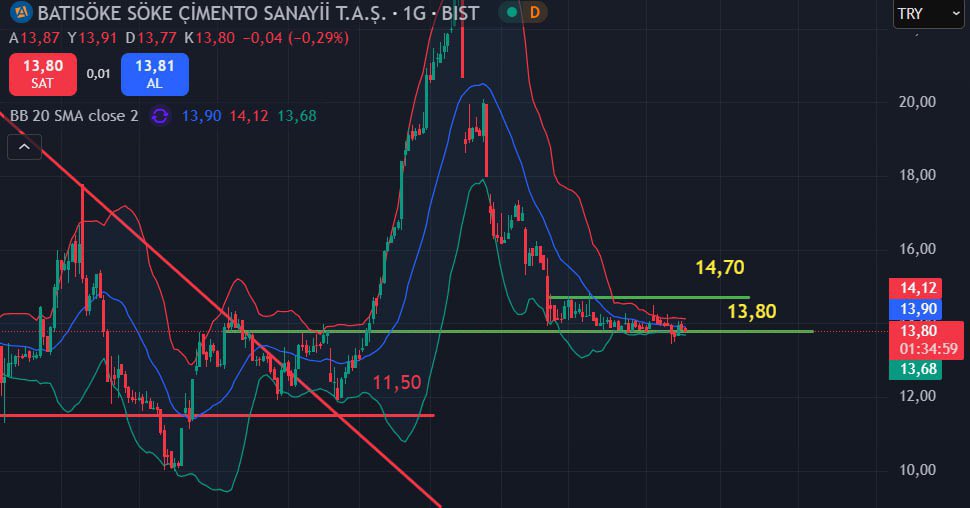The image size is (970, 508).
Task: Click the blue 13,90 price axis label
Action: [x=915, y=309]
